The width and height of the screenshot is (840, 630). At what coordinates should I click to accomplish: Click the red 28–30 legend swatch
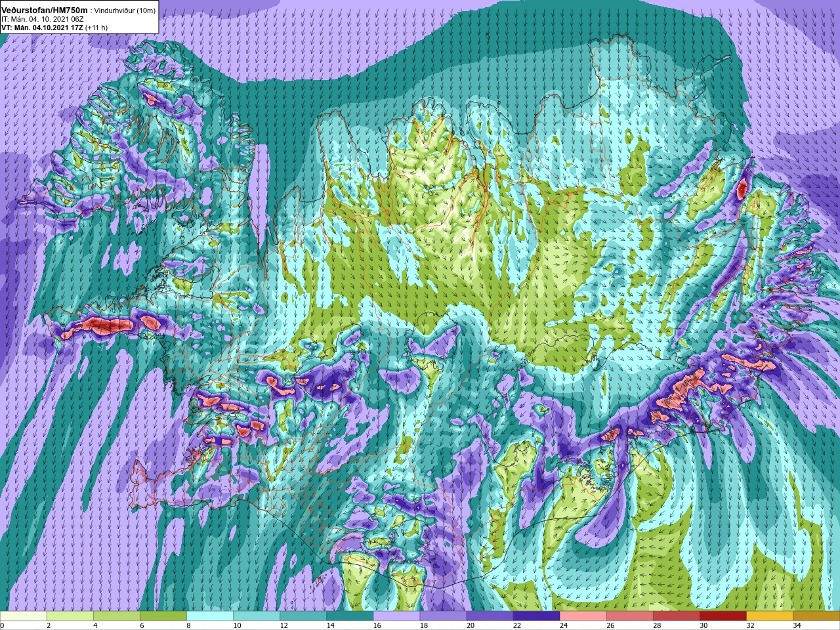[x=676, y=616]
